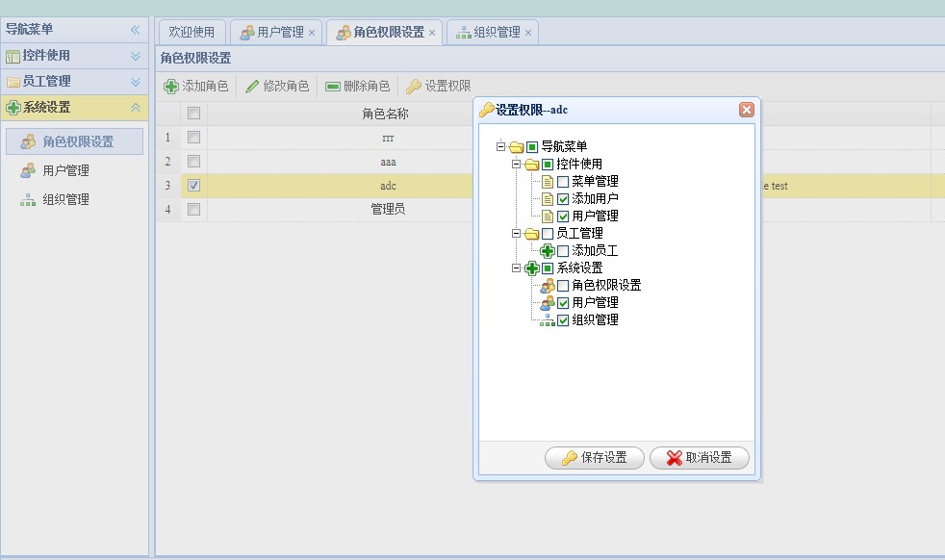Click the document icon beside 添加用户 in tree
This screenshot has width=945, height=560.
(548, 199)
